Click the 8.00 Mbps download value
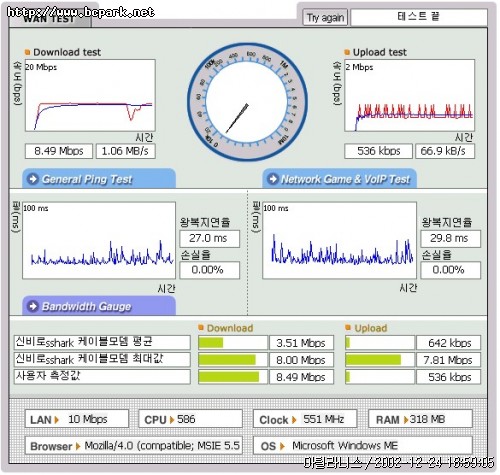 coord(301,360)
